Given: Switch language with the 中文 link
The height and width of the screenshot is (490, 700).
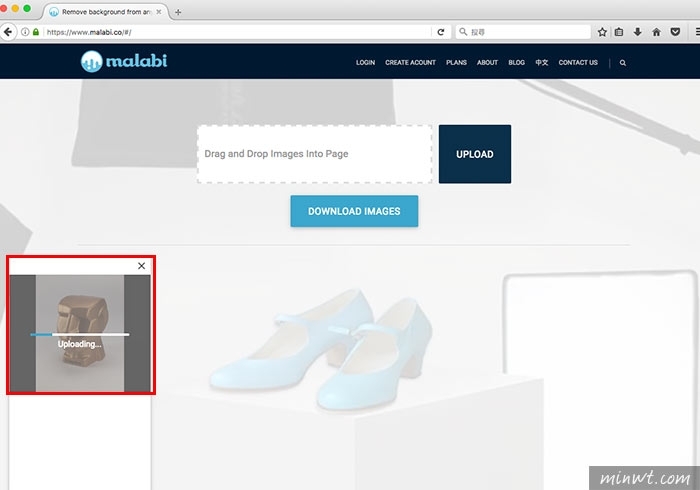Looking at the screenshot, I should (542, 62).
